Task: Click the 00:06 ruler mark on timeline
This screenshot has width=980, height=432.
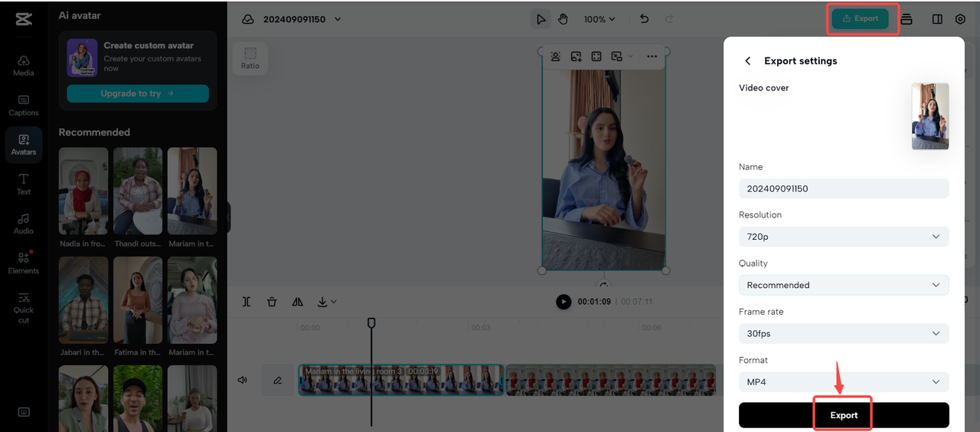Action: pyautogui.click(x=652, y=328)
